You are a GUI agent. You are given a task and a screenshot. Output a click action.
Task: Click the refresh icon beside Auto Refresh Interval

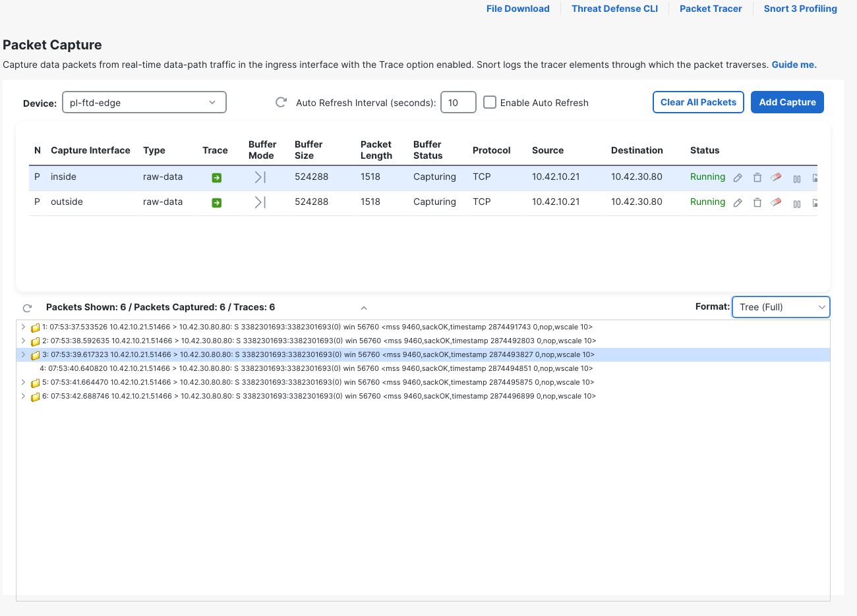[x=281, y=102]
